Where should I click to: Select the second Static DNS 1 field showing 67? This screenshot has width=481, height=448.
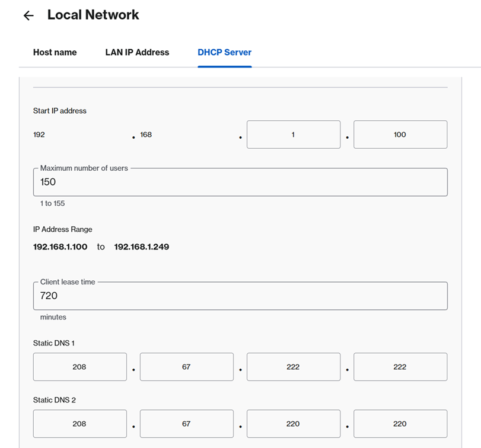coord(186,367)
